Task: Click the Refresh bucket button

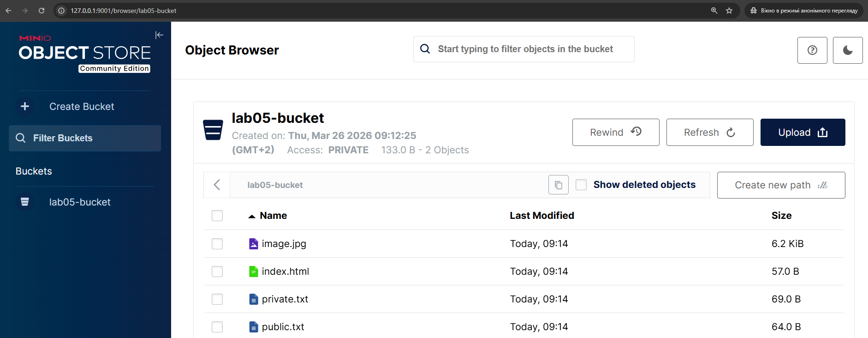Action: point(709,133)
